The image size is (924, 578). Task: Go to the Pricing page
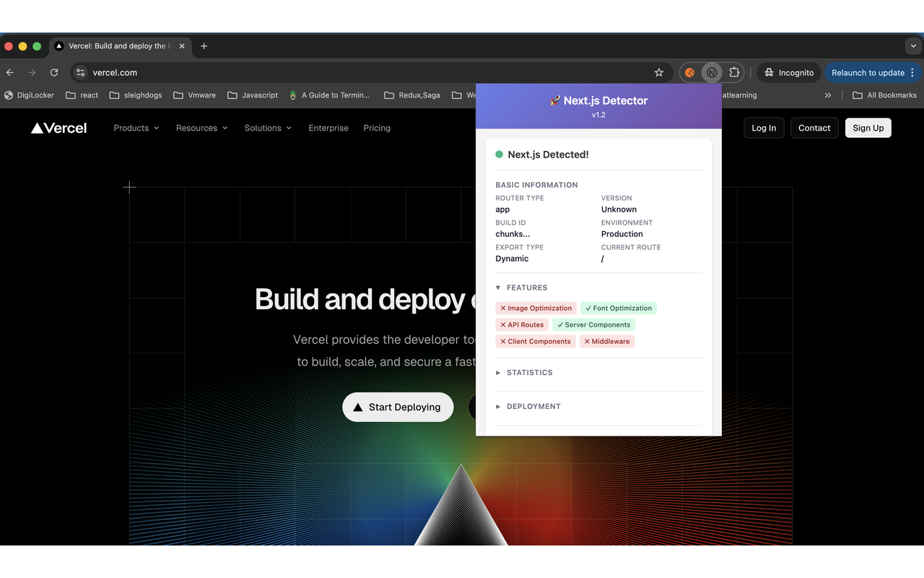click(x=377, y=128)
